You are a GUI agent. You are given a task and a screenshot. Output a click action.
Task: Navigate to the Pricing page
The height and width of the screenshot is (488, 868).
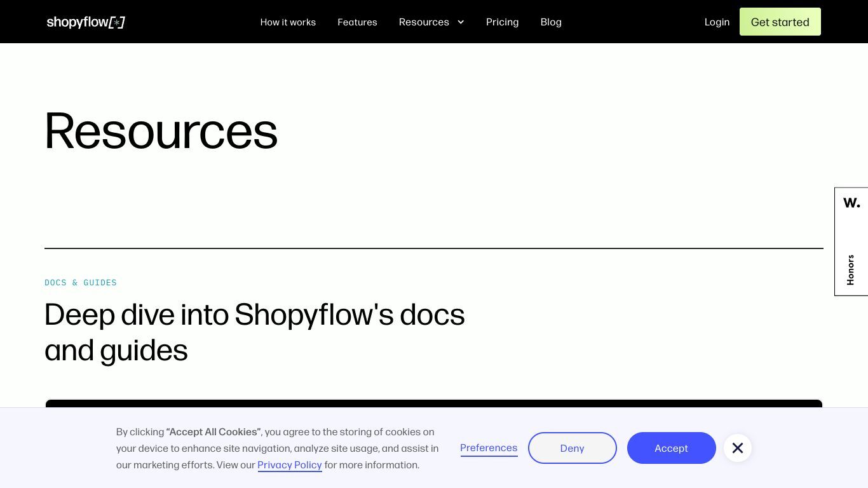pyautogui.click(x=502, y=22)
